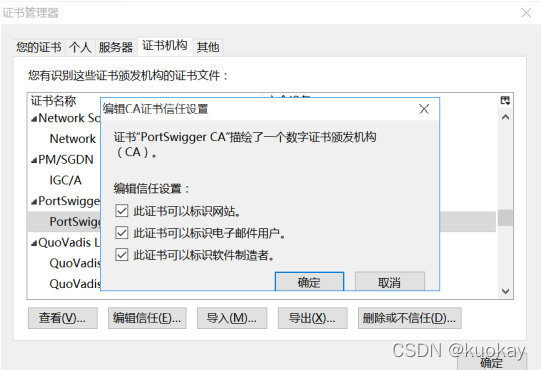Toggle 此证书可以标识软件制造者 checkbox
The width and height of the screenshot is (541, 370).
[121, 255]
